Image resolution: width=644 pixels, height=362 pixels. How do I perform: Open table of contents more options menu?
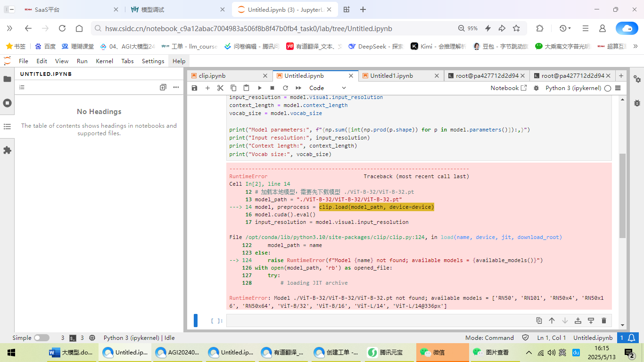[176, 87]
